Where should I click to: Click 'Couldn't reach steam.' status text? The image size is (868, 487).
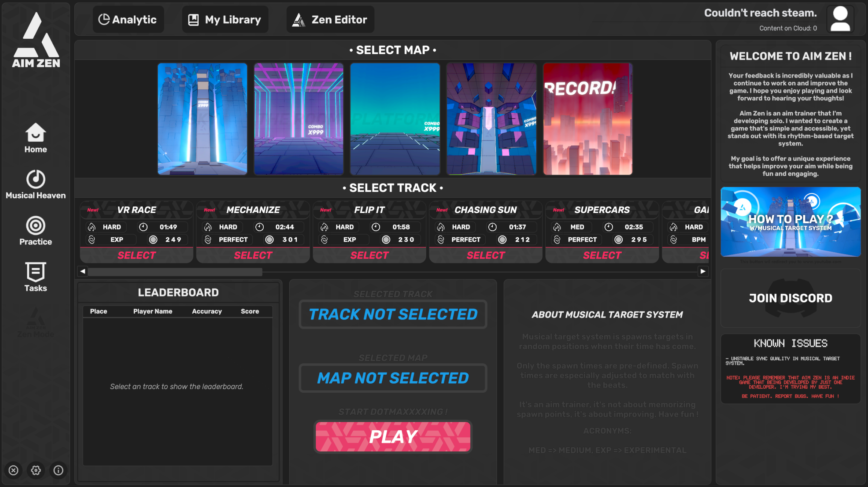761,13
